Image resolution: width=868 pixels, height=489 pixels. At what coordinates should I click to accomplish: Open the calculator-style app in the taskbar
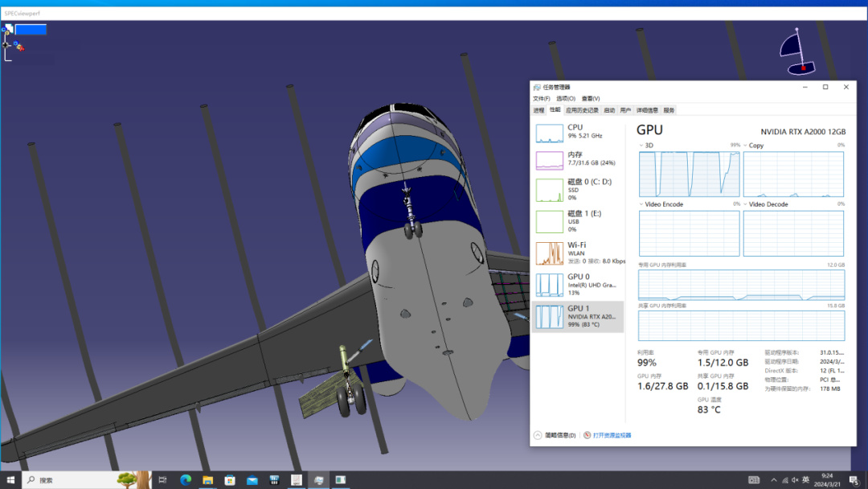274,480
